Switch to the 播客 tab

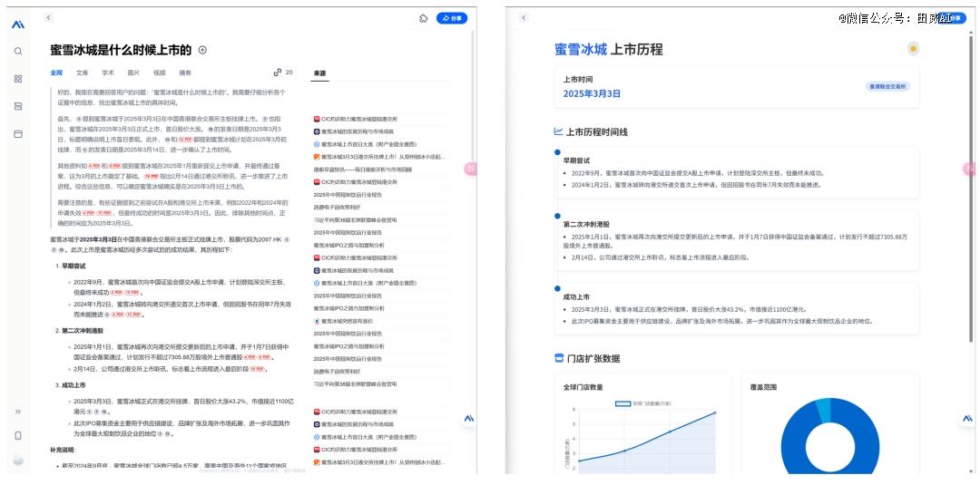click(x=185, y=73)
